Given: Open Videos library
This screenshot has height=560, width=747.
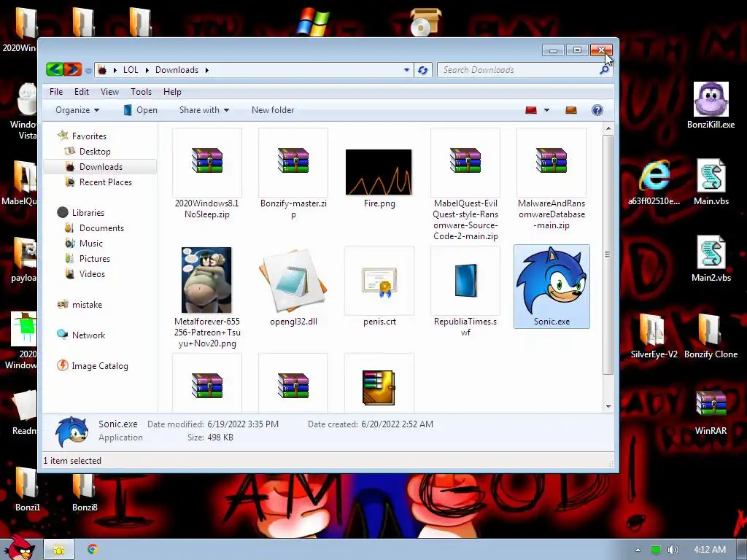Looking at the screenshot, I should (92, 274).
